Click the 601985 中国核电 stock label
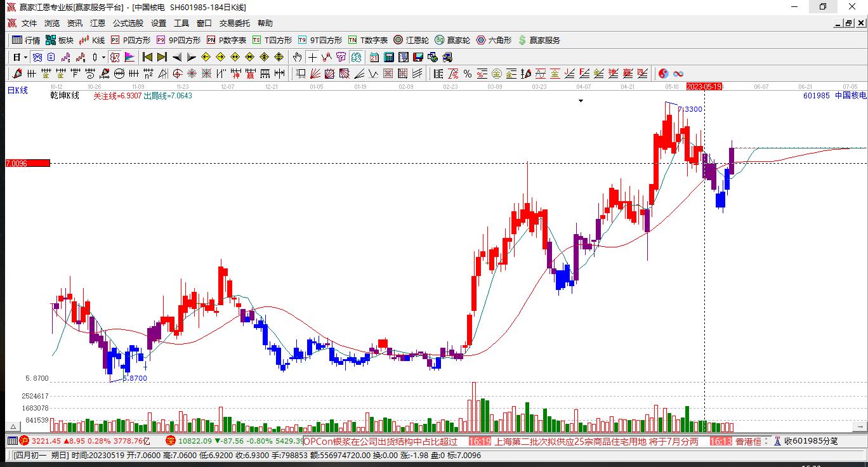The image size is (868, 467). 834,96
